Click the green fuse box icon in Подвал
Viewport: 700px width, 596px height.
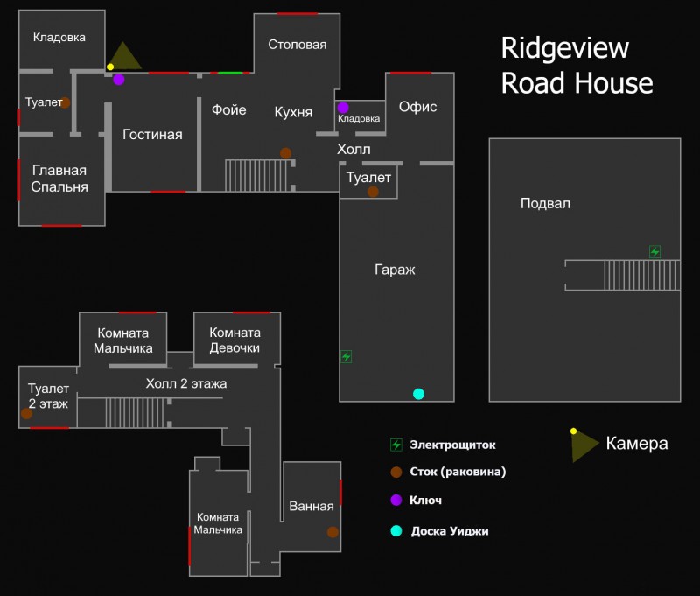pos(654,251)
